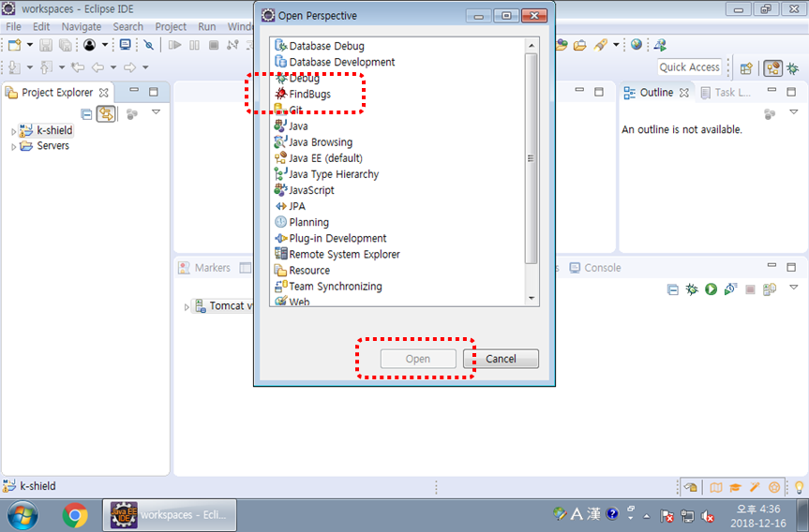
Task: Click the Open button in dialog
Action: tap(418, 359)
